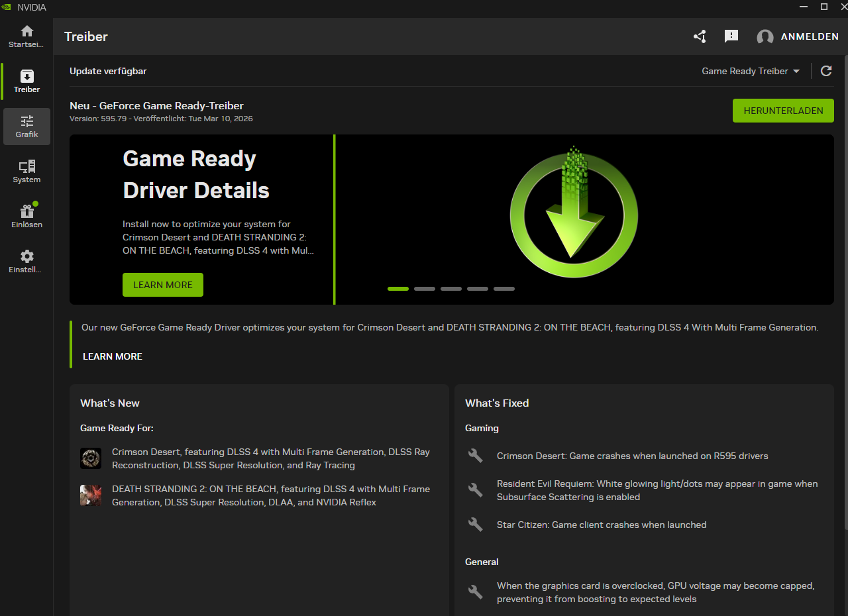Click the 'General' subsection heading
This screenshot has height=616, width=848.
click(482, 562)
